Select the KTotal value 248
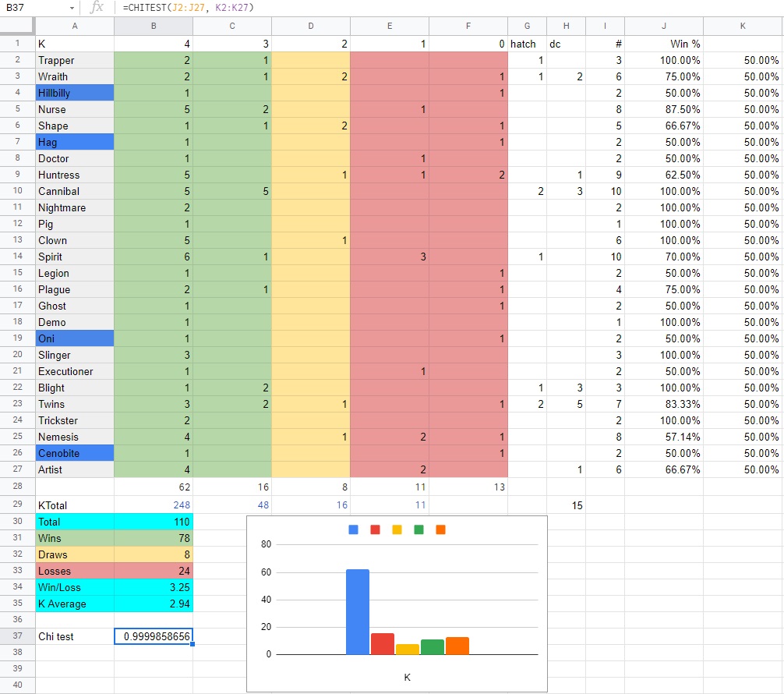 154,505
